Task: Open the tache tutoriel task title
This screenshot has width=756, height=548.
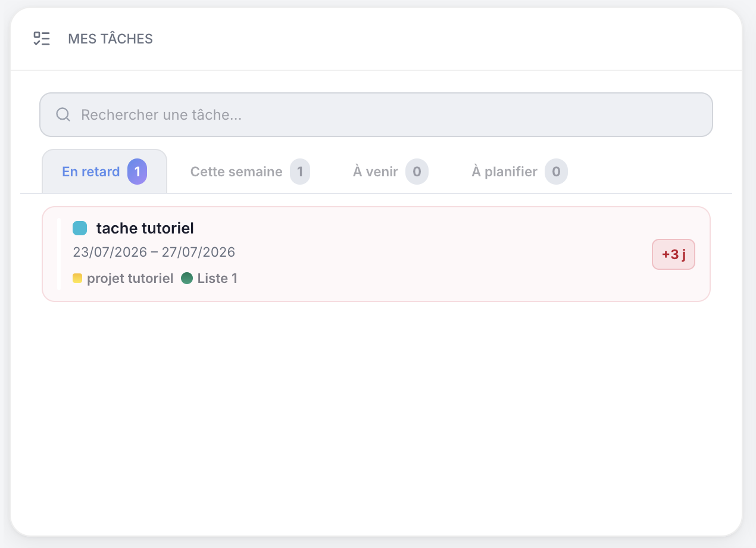Action: (145, 228)
